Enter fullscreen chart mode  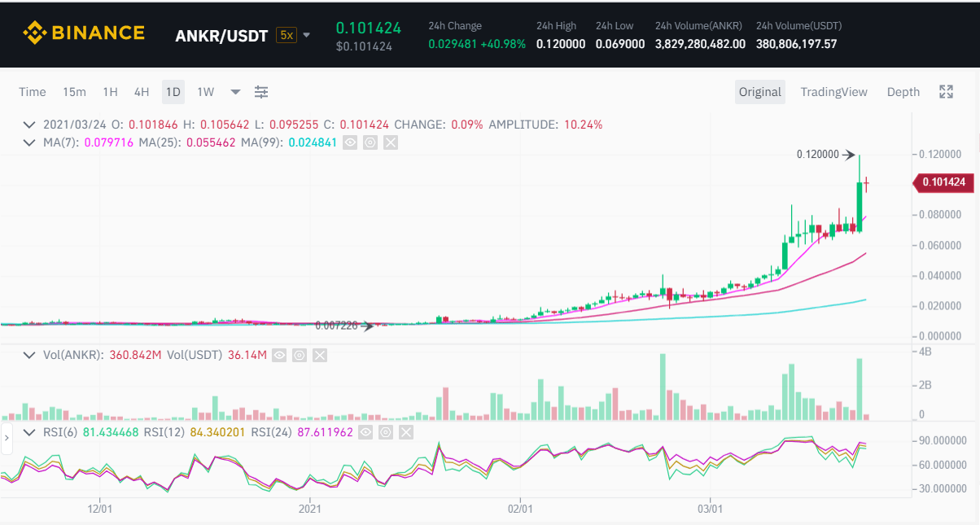pyautogui.click(x=946, y=92)
